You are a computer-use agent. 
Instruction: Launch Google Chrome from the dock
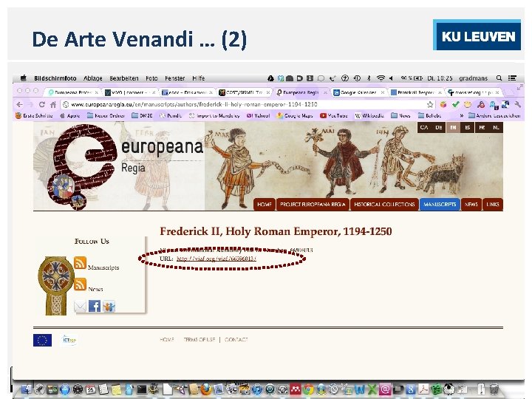coord(308,389)
